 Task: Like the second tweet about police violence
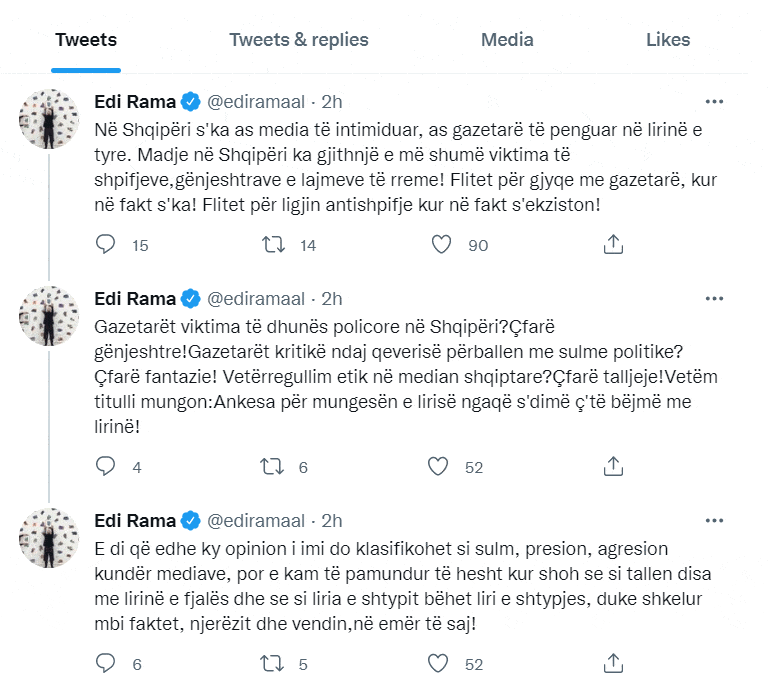pyautogui.click(x=437, y=466)
